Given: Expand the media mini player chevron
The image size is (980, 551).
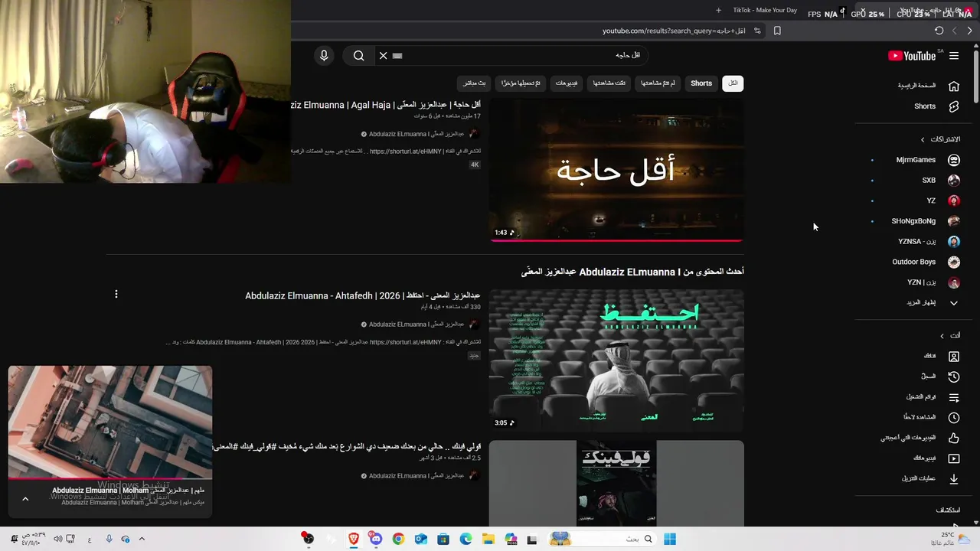Looking at the screenshot, I should 25,499.
